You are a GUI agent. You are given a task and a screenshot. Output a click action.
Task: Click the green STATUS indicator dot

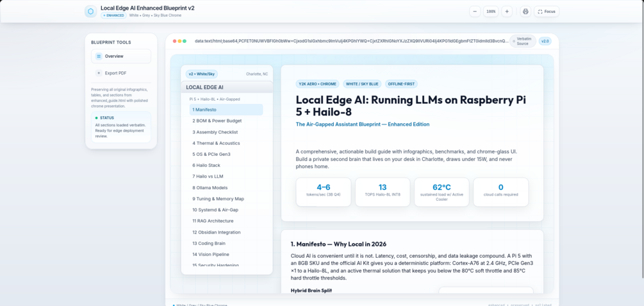(97, 117)
